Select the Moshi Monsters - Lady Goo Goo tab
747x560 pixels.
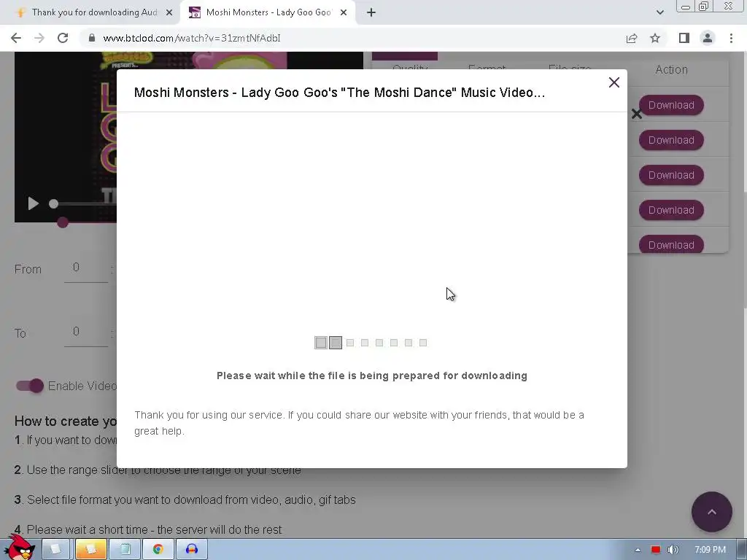tap(267, 12)
